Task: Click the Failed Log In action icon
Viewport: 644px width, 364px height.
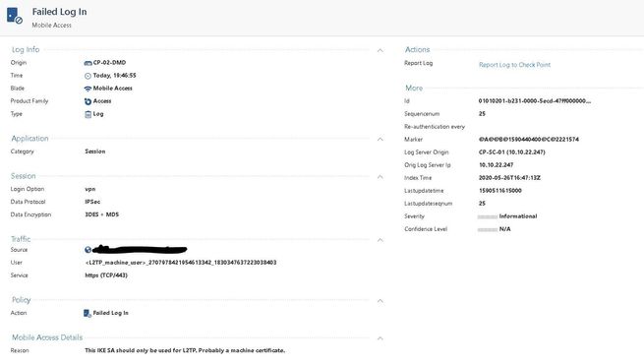Action: click(x=88, y=313)
